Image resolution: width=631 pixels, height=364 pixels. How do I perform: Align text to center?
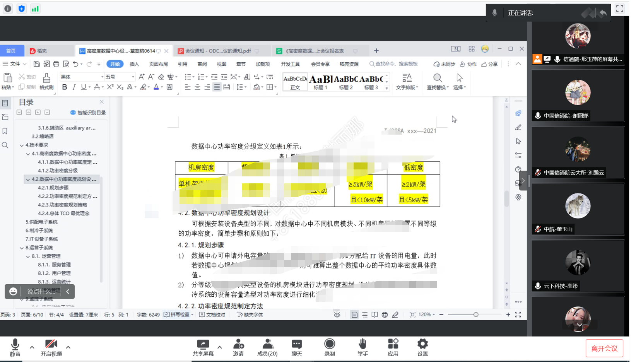coord(197,87)
